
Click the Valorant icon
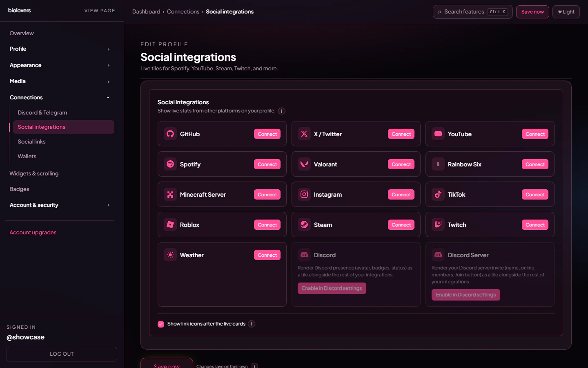pos(304,164)
